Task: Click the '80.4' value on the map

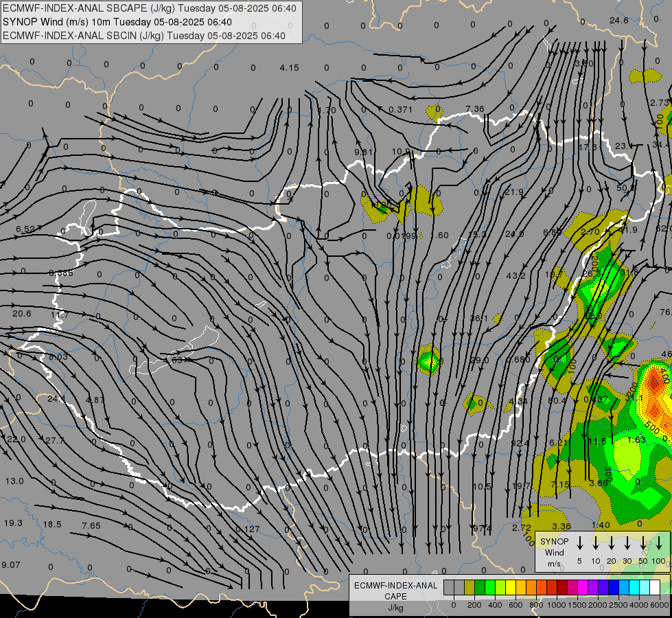Action: pos(557,400)
